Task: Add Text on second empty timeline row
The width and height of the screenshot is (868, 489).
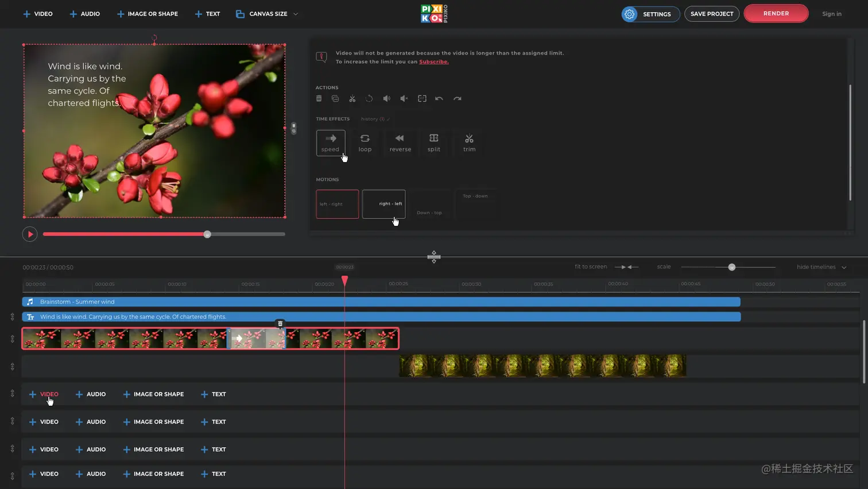Action: coord(213,422)
